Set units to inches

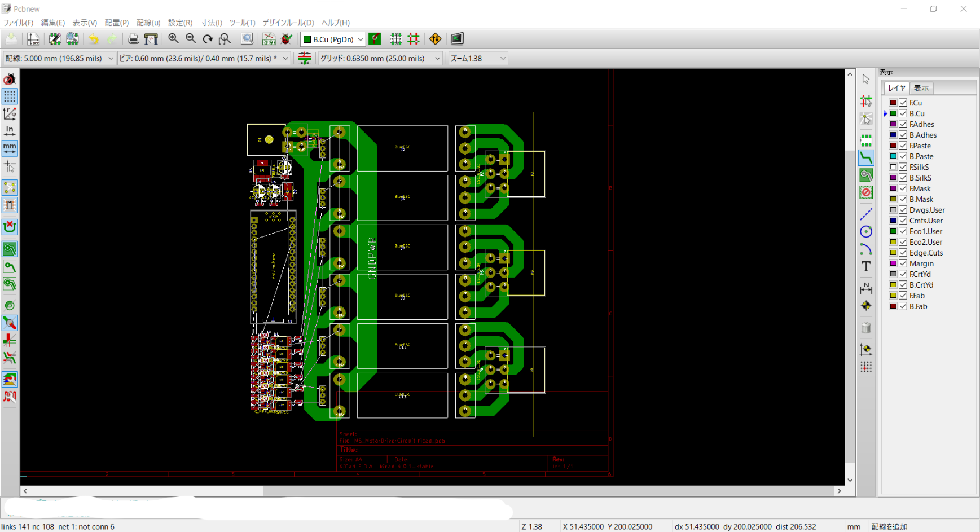[10, 131]
